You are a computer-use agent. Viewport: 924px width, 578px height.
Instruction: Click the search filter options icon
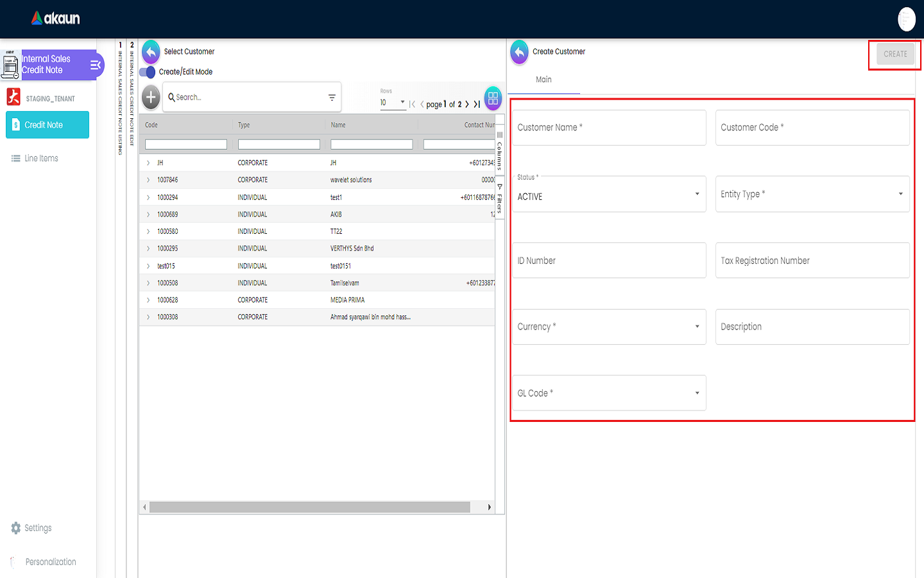click(332, 98)
